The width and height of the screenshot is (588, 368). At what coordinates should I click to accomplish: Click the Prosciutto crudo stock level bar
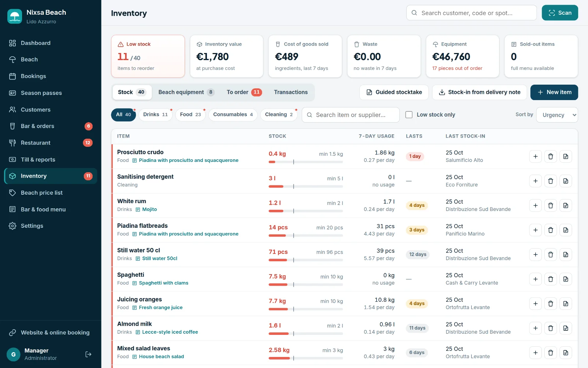click(x=306, y=162)
